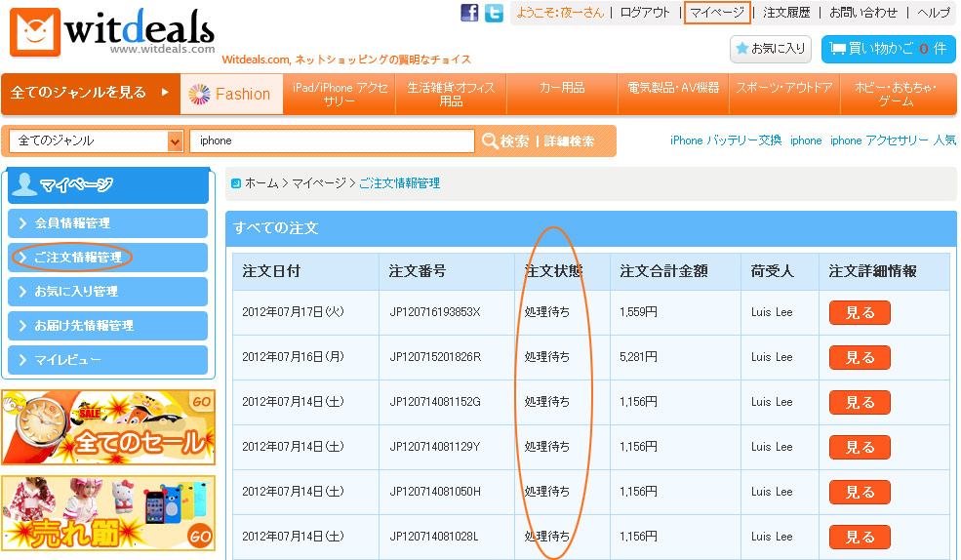Open the 買い物かご shopping cart
The image size is (961, 560).
click(x=888, y=49)
